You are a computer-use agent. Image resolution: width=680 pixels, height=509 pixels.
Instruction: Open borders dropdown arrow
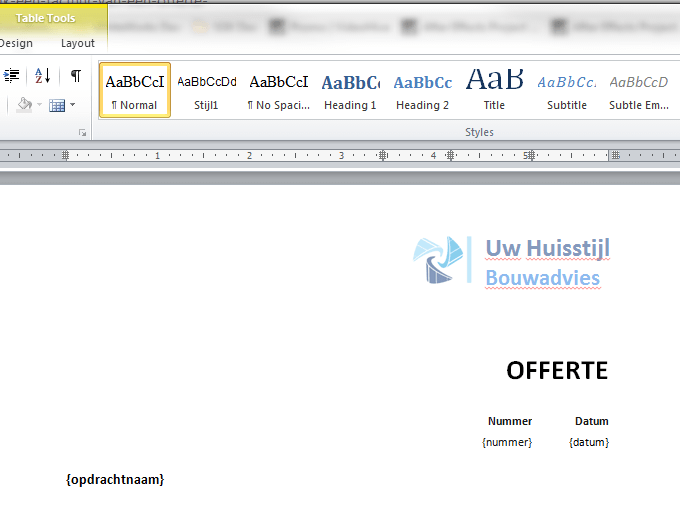click(72, 104)
